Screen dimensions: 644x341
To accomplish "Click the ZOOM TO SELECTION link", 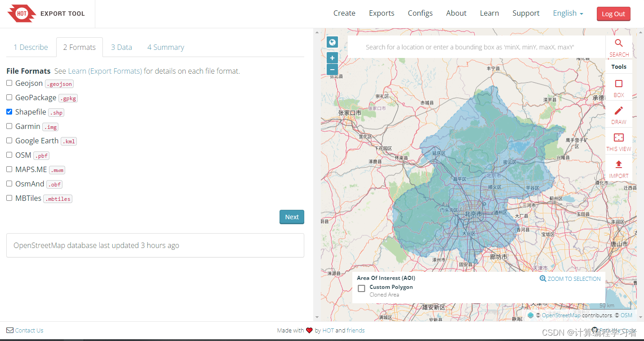I will click(x=570, y=279).
